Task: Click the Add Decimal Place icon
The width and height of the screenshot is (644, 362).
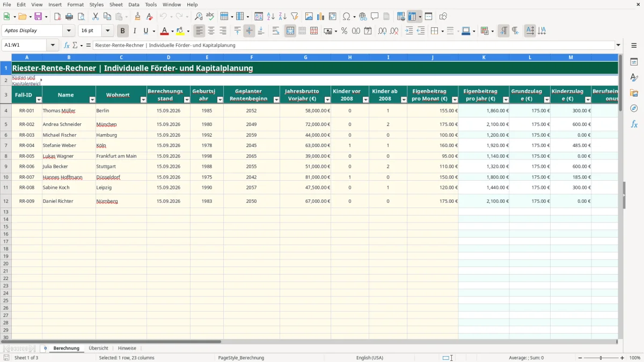Action: [x=383, y=31]
